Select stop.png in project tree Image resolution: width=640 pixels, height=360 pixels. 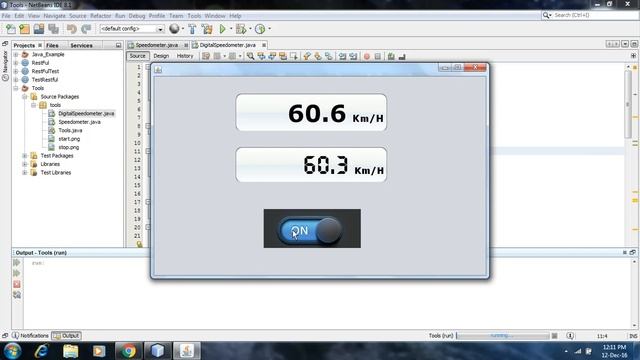(x=68, y=147)
